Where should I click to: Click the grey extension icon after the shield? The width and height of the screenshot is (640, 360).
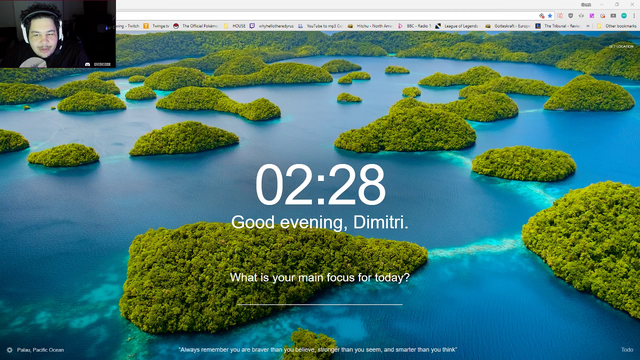pyautogui.click(x=581, y=16)
